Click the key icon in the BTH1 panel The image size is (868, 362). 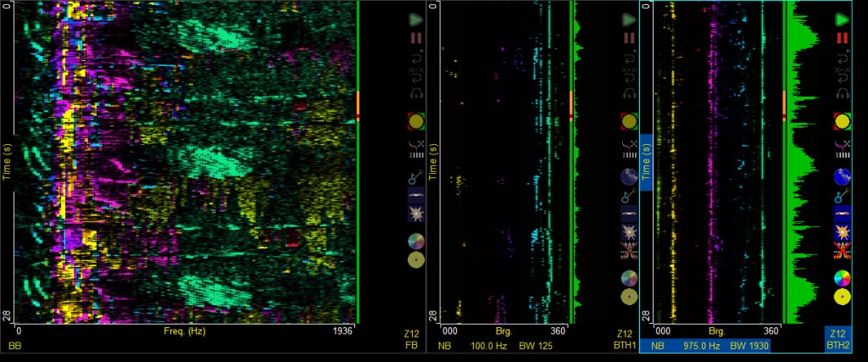point(628,195)
